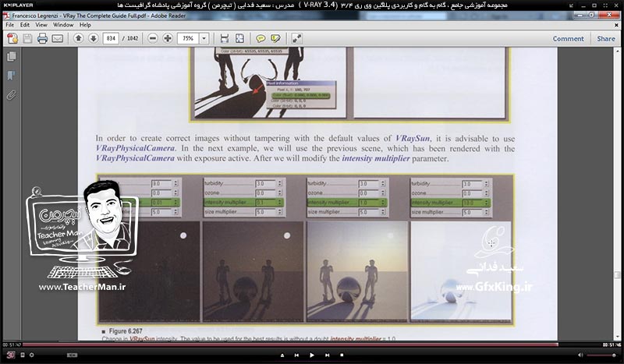624x364 pixels.
Task: Click the Create PDF online icon
Action: click(x=12, y=39)
